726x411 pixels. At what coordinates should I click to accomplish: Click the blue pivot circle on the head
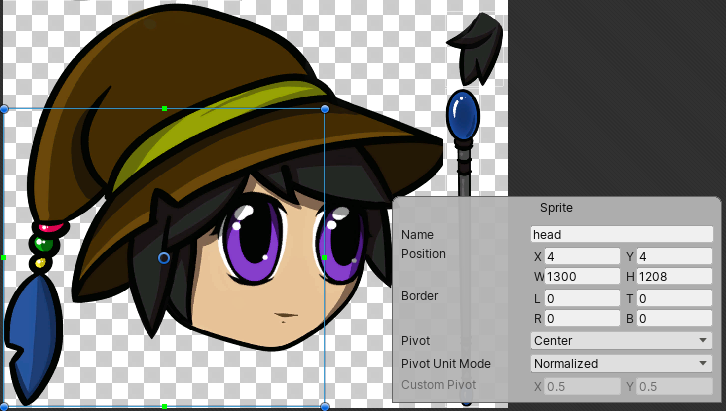click(164, 258)
